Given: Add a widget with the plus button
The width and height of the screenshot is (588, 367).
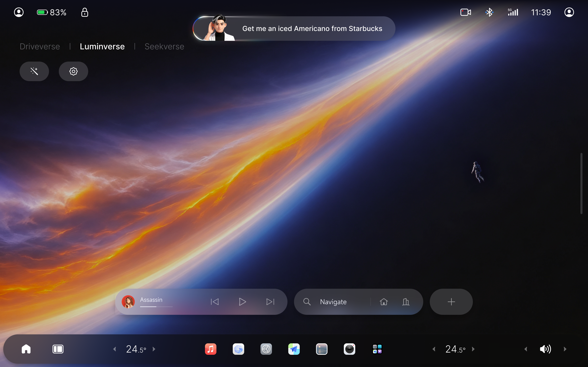Looking at the screenshot, I should (x=451, y=302).
